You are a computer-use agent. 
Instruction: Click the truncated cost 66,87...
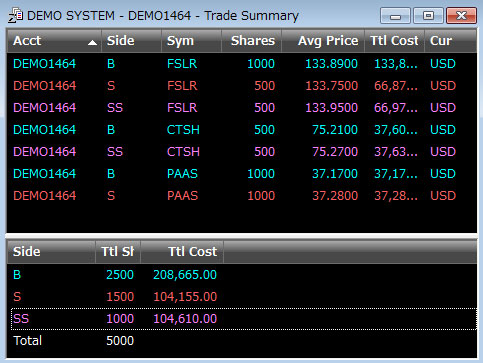point(396,86)
